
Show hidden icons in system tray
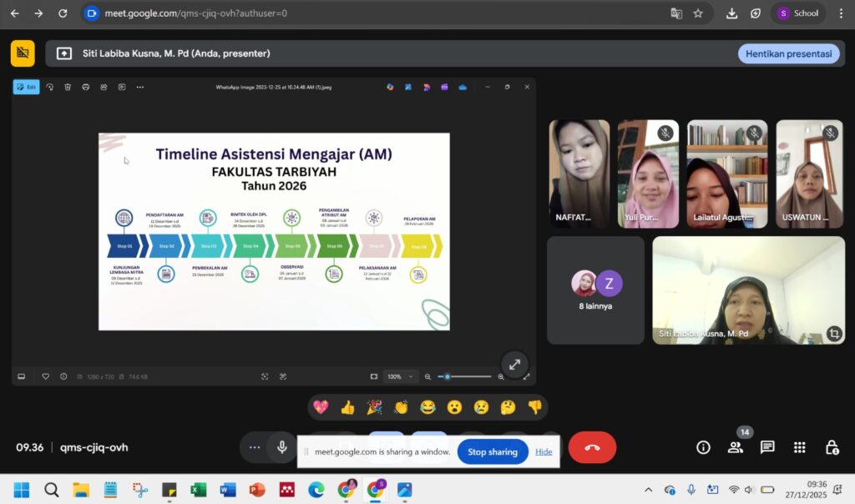pos(648,490)
